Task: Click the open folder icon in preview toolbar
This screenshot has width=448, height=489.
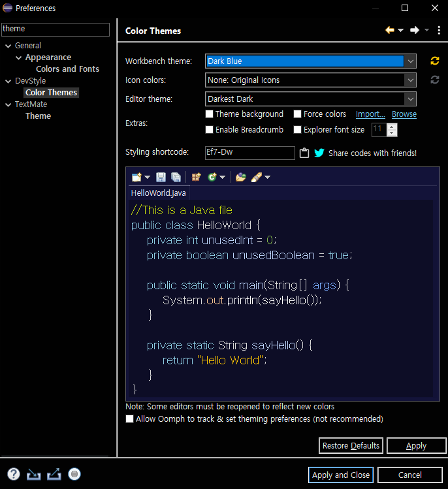Action: [x=240, y=177]
